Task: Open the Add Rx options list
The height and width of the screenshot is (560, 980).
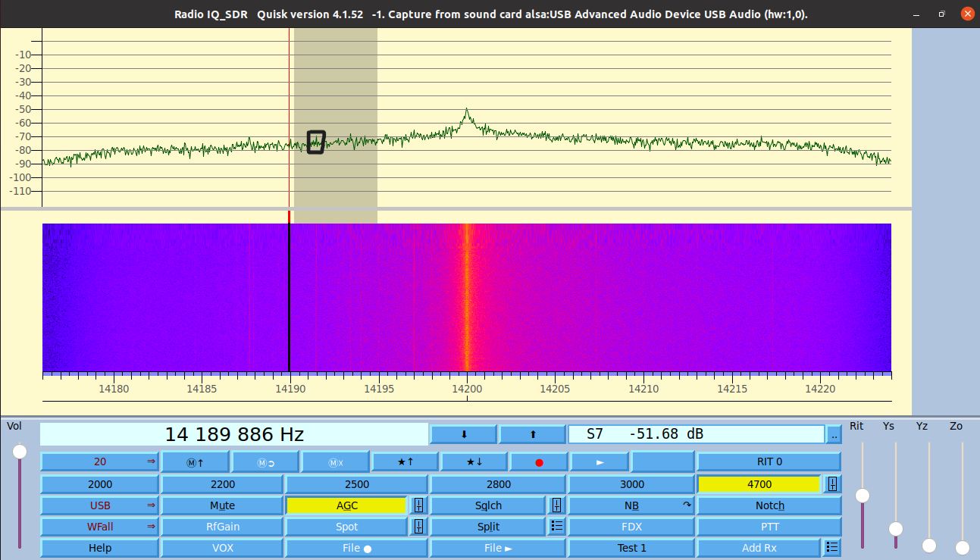Action: click(x=831, y=547)
